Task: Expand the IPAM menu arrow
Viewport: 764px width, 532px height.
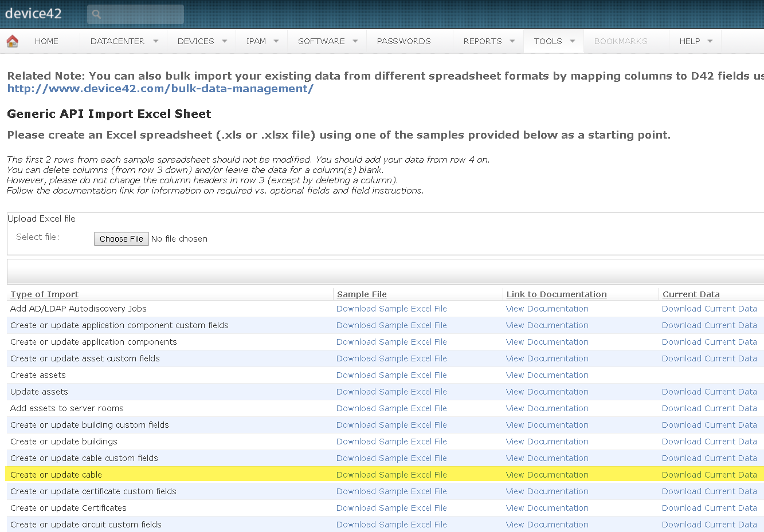Action: point(276,41)
